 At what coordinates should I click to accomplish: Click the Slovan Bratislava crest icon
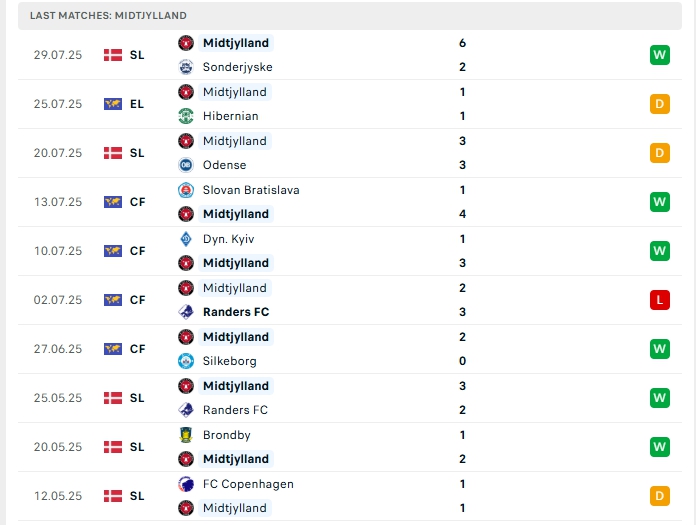click(x=186, y=190)
